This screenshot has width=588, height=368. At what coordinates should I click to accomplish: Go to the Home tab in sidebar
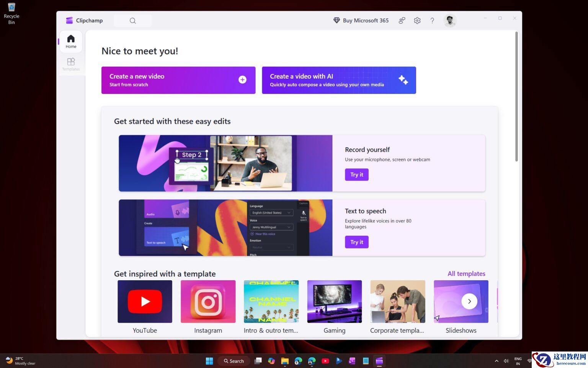click(x=71, y=41)
